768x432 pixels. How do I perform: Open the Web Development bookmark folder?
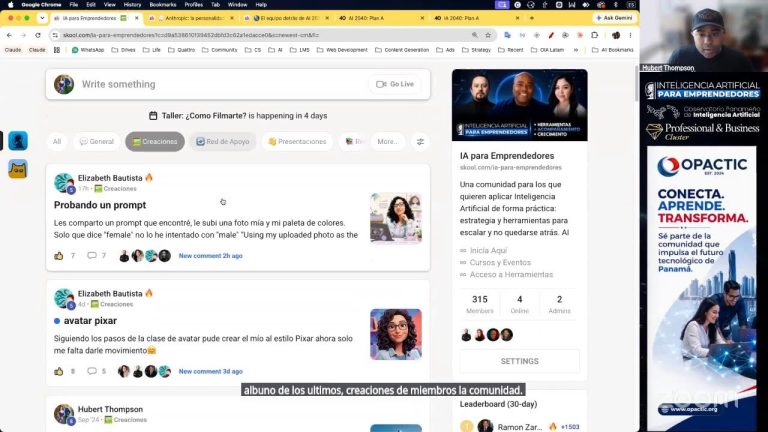click(x=342, y=50)
